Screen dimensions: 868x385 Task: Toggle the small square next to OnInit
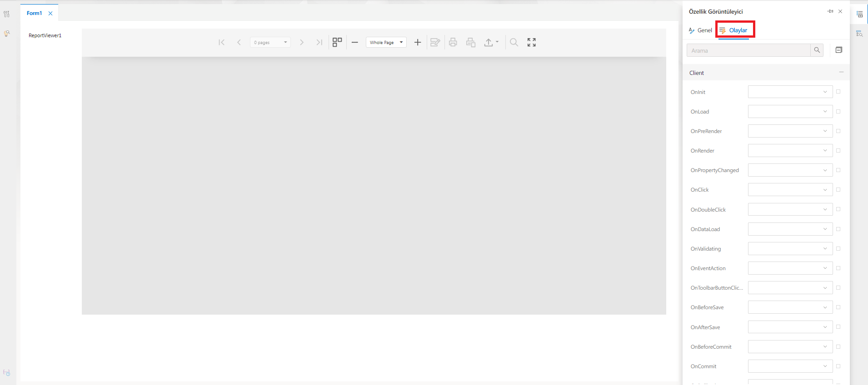click(x=838, y=92)
